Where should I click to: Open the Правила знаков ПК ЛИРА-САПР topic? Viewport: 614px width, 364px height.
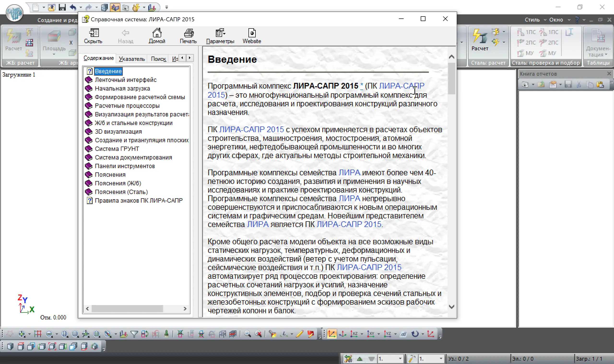[139, 200]
